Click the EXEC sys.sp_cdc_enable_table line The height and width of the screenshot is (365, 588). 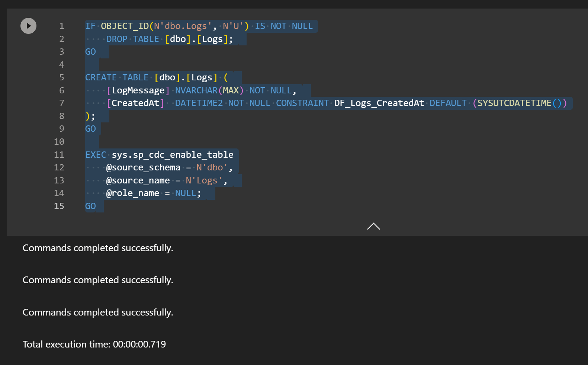pyautogui.click(x=159, y=155)
